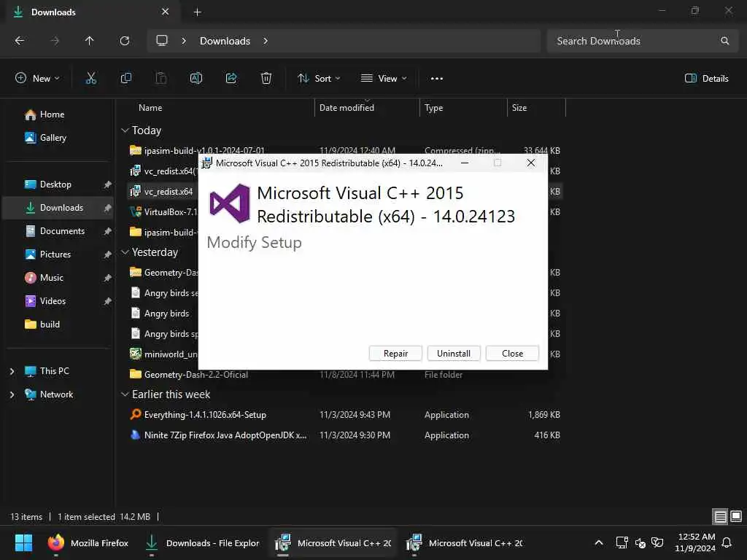
Task: Collapse the Today group
Action: coord(125,131)
